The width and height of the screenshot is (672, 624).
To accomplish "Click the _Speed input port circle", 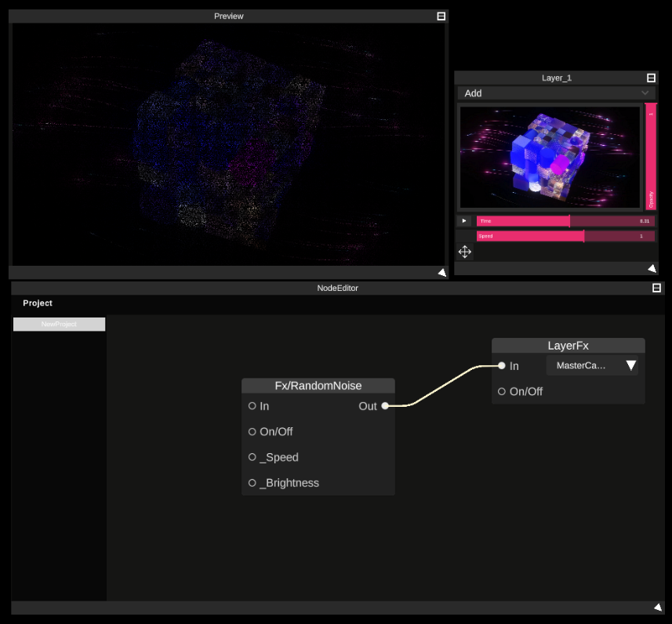I will (252, 457).
